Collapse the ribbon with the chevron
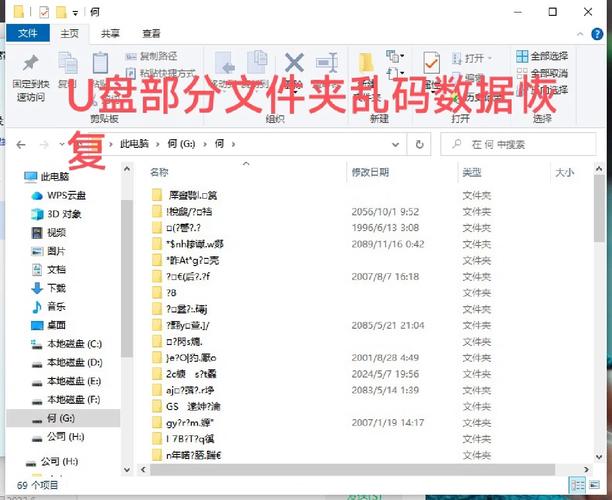Screen dimensions: 612x500 [x=580, y=34]
